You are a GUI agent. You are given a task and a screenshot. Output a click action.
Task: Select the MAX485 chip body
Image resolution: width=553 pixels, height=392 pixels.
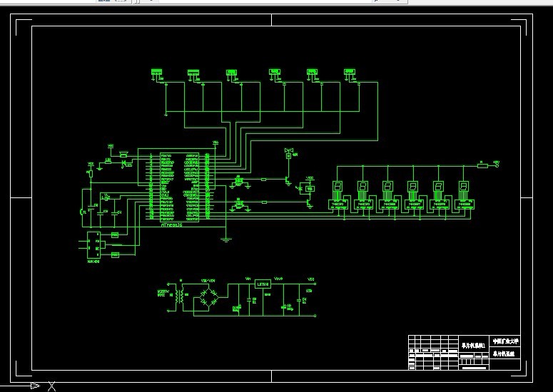point(93,245)
